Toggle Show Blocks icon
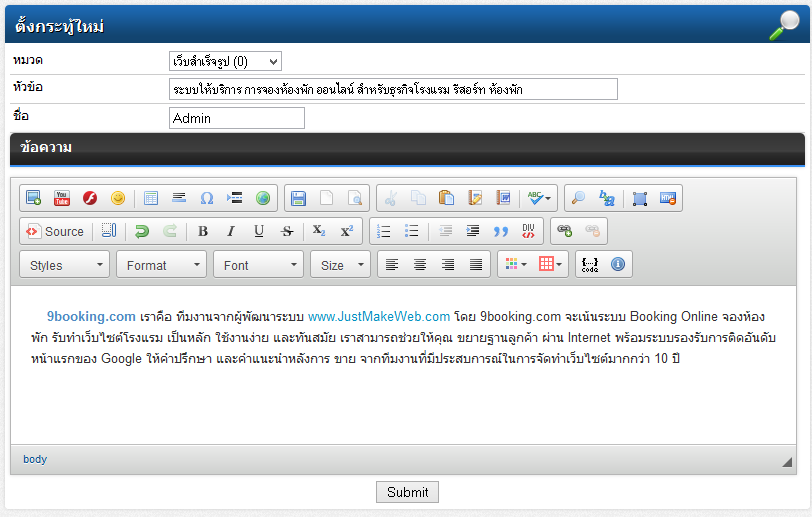This screenshot has width=812, height=517. tap(668, 198)
